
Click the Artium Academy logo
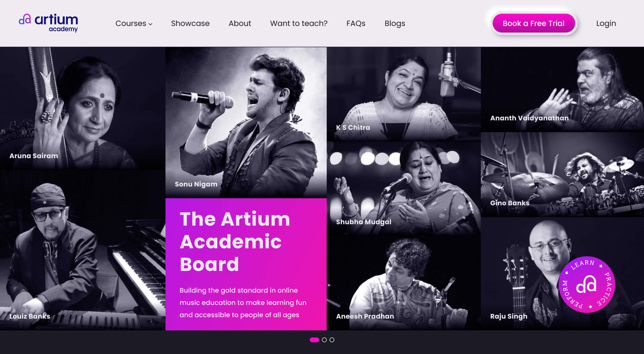point(48,23)
